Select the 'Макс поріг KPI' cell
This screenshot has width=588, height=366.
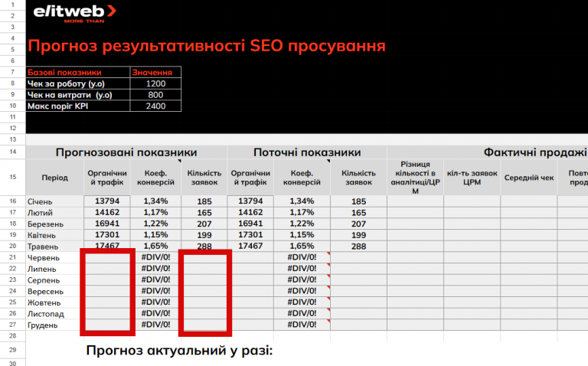78,106
